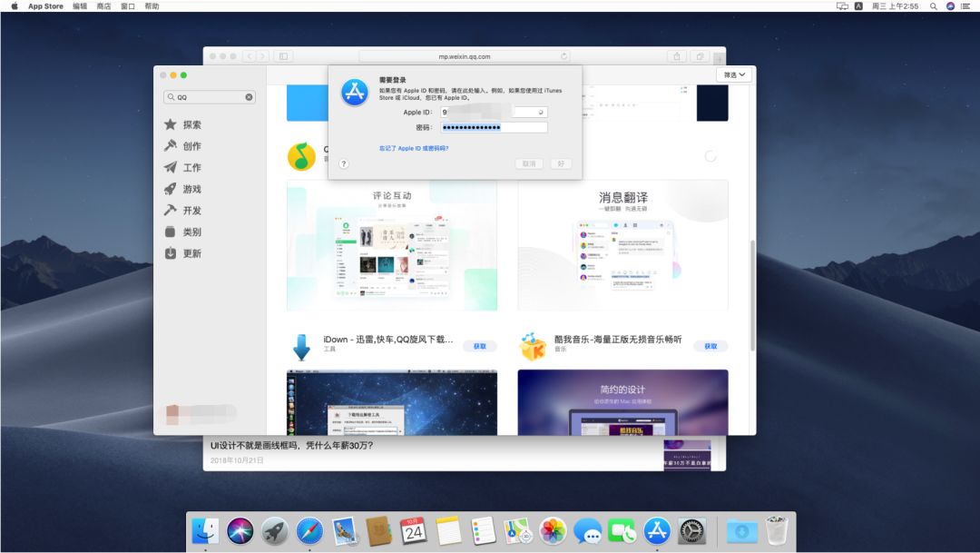
Task: Open Finder from the Dock
Action: [205, 531]
